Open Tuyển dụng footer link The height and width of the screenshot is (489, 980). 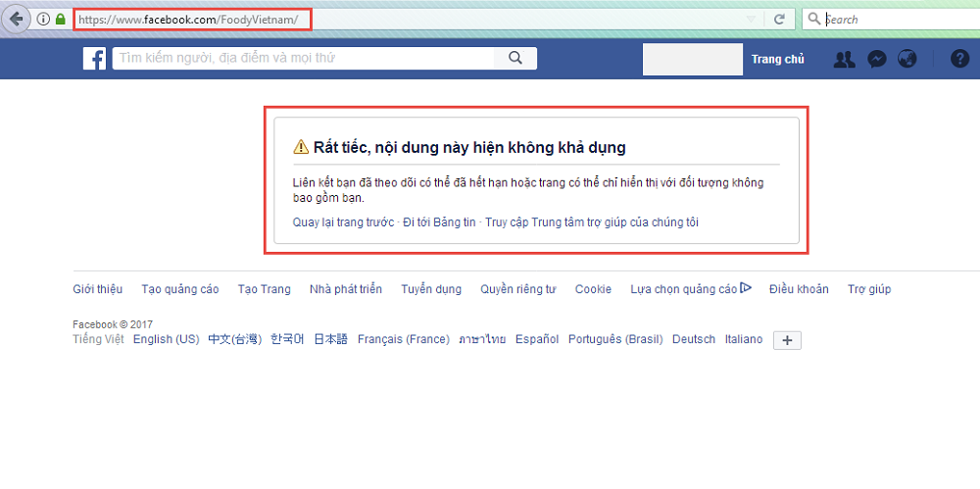point(431,289)
